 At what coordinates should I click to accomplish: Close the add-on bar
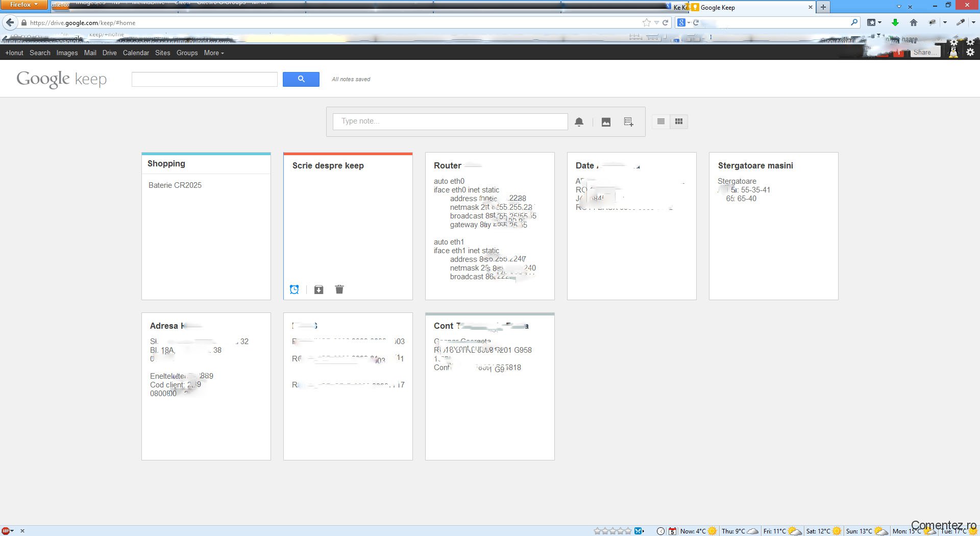coord(22,531)
